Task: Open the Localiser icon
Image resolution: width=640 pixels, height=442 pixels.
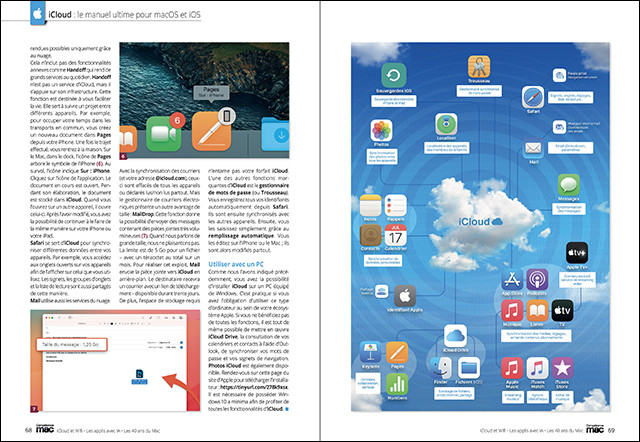Action: click(x=447, y=125)
